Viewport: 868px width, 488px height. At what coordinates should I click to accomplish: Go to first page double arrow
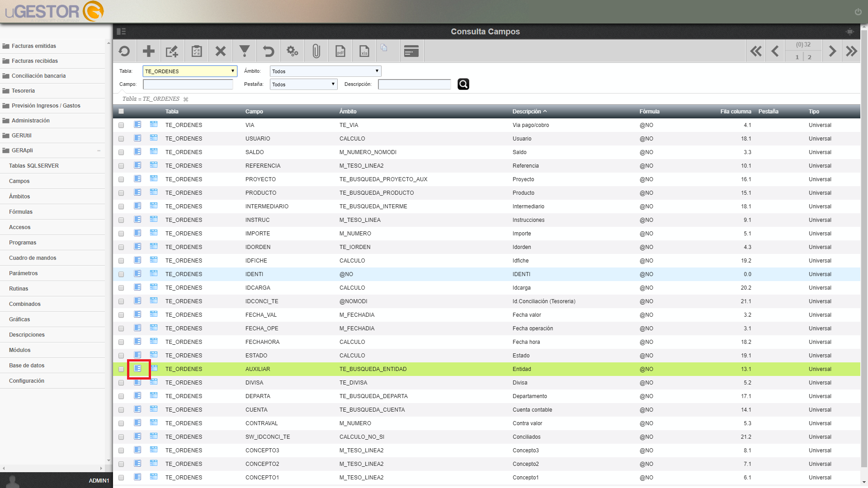(756, 51)
